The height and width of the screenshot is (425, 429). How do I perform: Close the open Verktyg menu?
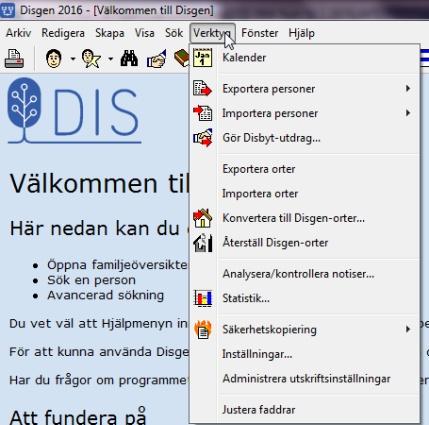212,33
